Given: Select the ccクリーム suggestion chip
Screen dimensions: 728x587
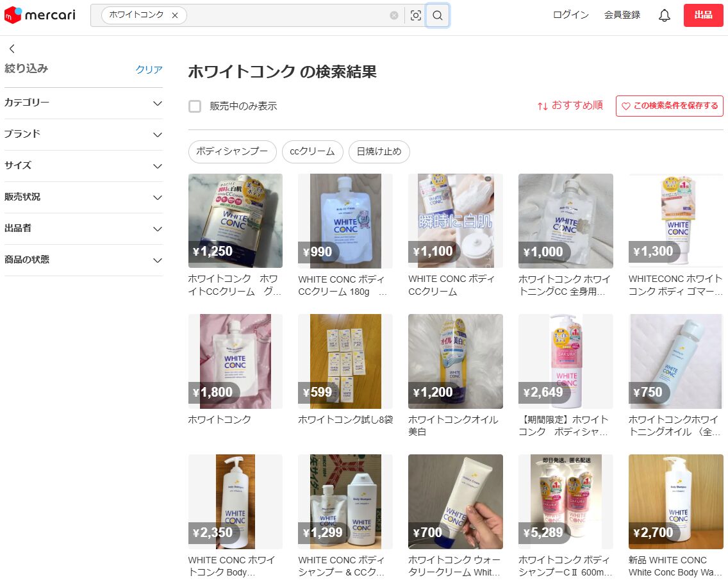Looking at the screenshot, I should (x=313, y=151).
